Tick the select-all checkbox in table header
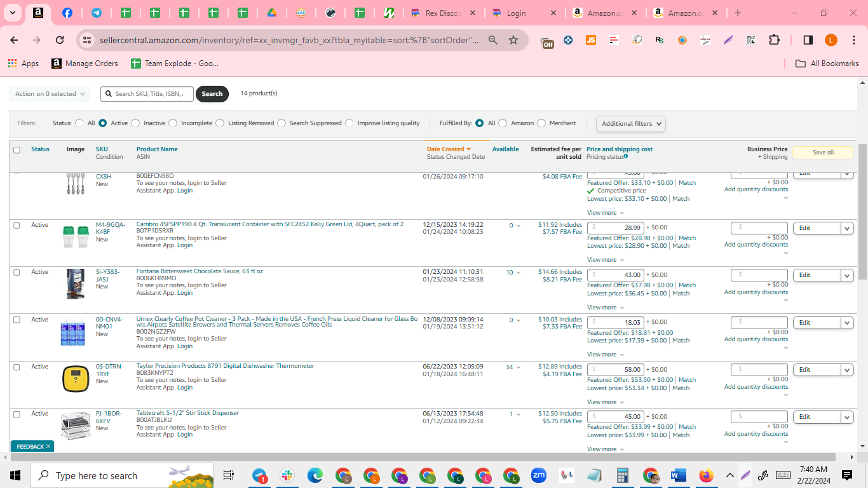The width and height of the screenshot is (868, 488). coord(17,150)
